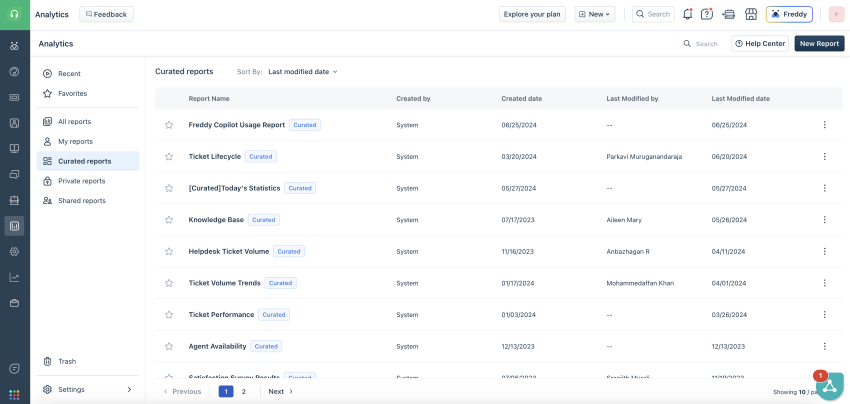Star the Ticket Volume Trends report
850x404 pixels.
click(169, 283)
